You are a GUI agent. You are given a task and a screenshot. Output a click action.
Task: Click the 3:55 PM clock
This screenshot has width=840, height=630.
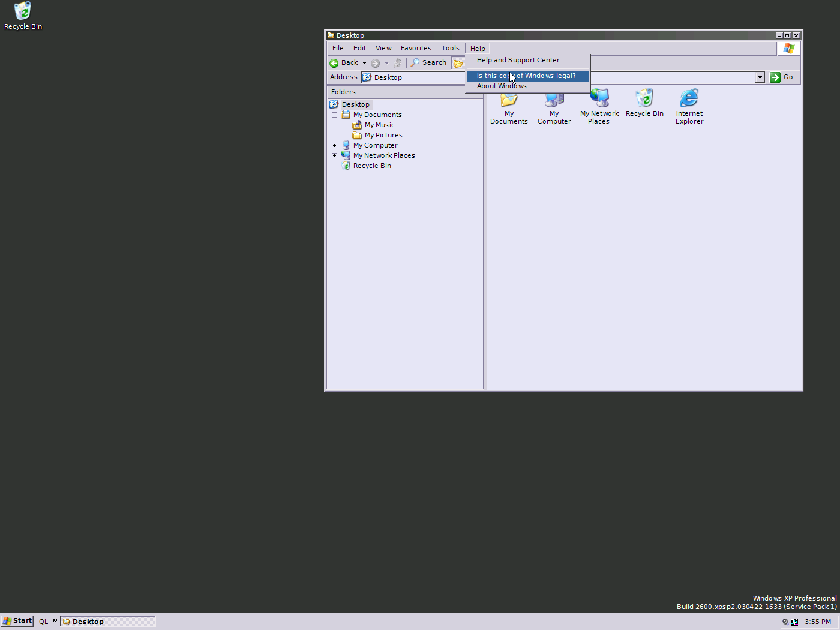[818, 622]
